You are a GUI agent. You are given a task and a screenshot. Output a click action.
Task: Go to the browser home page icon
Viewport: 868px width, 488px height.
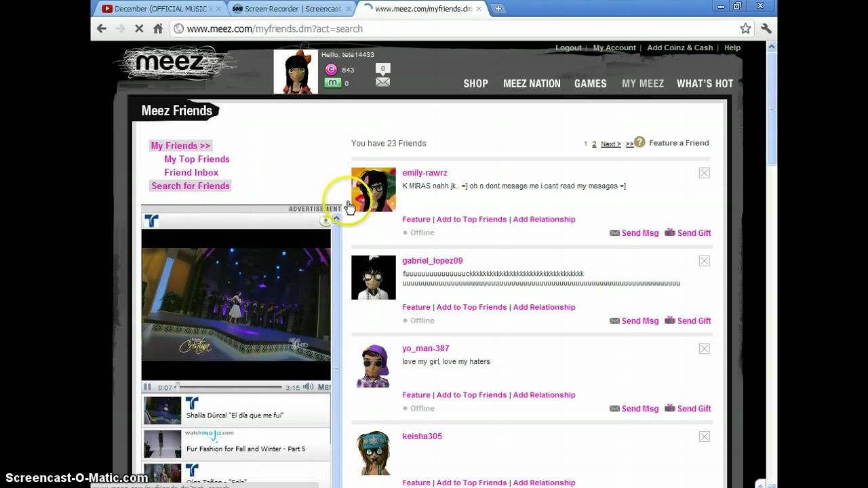[158, 28]
